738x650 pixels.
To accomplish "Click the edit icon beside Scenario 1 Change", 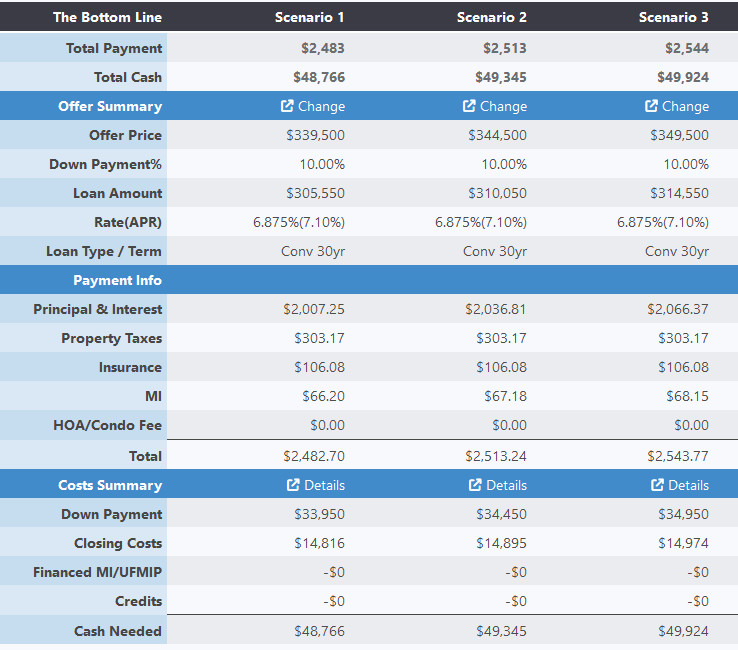I will coord(287,106).
